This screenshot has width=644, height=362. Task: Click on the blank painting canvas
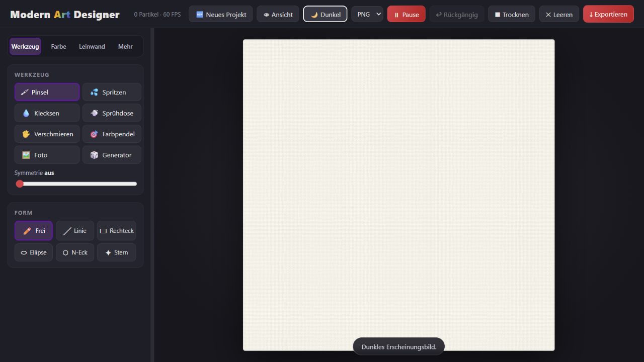click(398, 195)
